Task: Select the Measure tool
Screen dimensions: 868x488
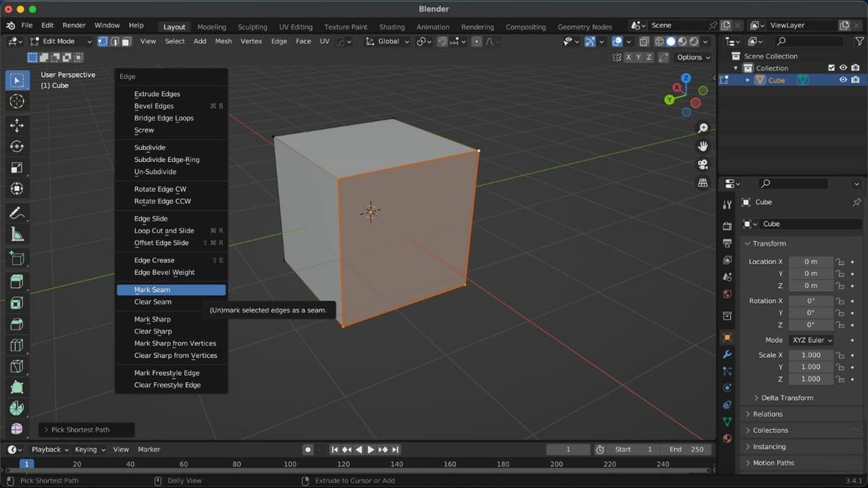Action: click(17, 234)
